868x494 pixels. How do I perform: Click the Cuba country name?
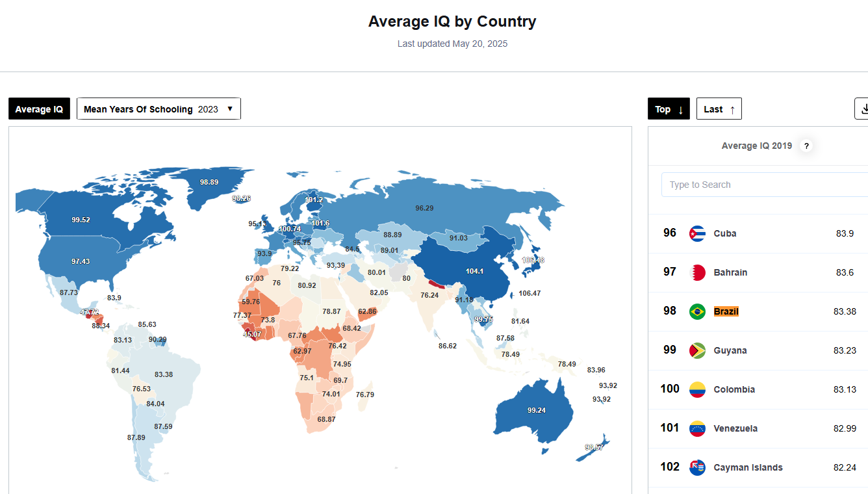(725, 233)
